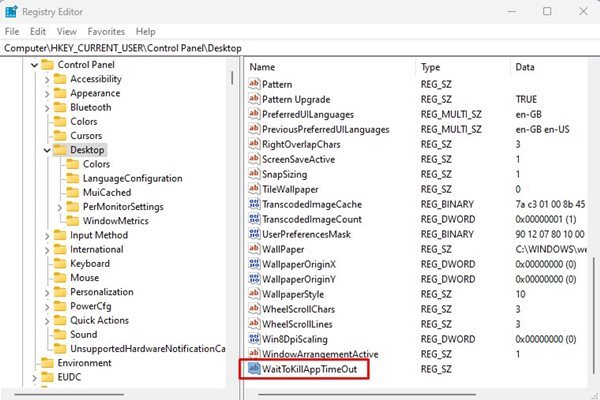Click the string icon beside PreferredUILanguages
Image resolution: width=600 pixels, height=400 pixels.
point(254,114)
